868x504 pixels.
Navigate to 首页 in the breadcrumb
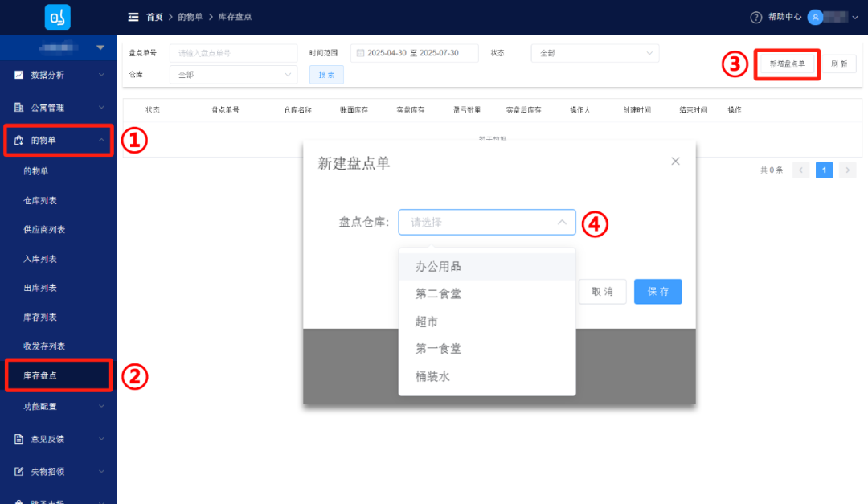coord(154,16)
